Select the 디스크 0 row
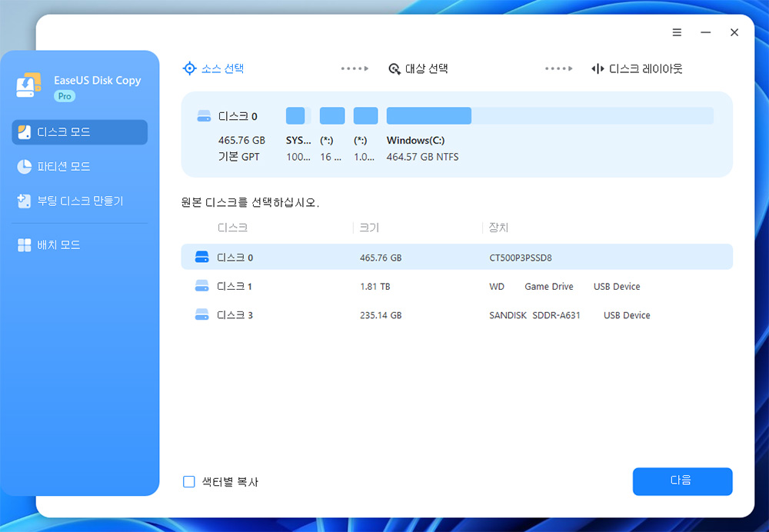Viewport: 769px width, 532px height. (x=457, y=257)
